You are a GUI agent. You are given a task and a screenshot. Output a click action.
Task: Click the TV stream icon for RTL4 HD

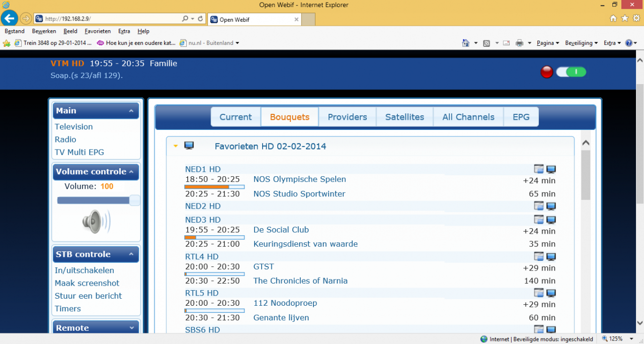click(551, 256)
